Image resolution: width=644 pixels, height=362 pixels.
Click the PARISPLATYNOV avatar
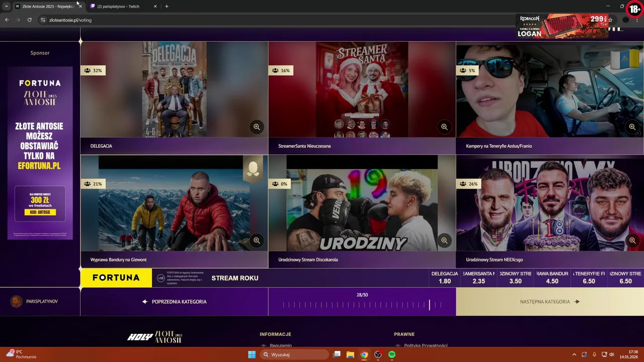tap(17, 301)
